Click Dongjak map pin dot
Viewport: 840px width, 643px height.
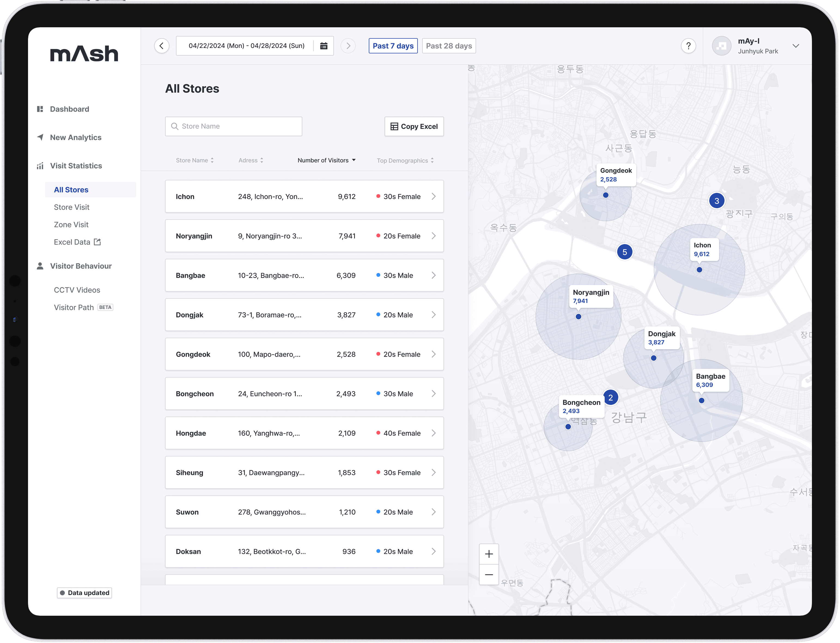pyautogui.click(x=654, y=358)
